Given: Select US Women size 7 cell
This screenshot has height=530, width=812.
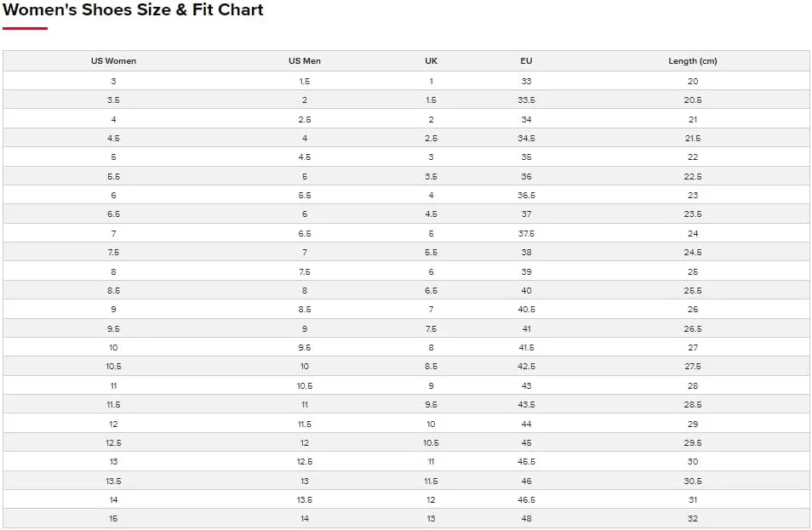Looking at the screenshot, I should pyautogui.click(x=113, y=233).
